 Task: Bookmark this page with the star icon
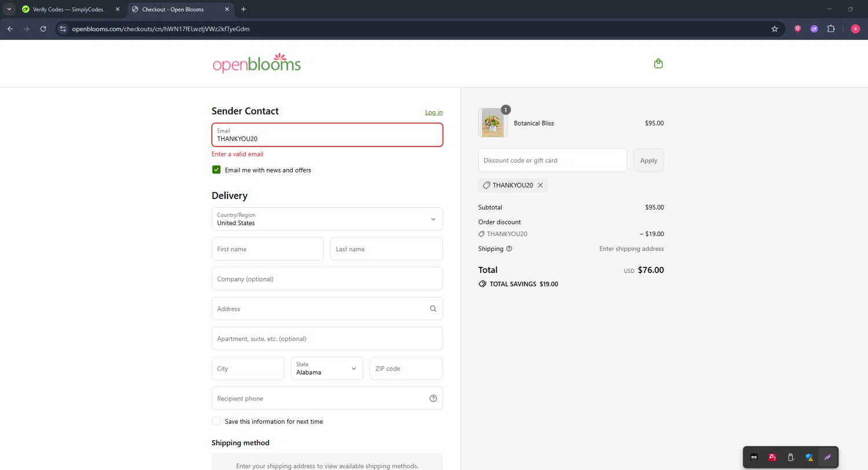tap(775, 29)
